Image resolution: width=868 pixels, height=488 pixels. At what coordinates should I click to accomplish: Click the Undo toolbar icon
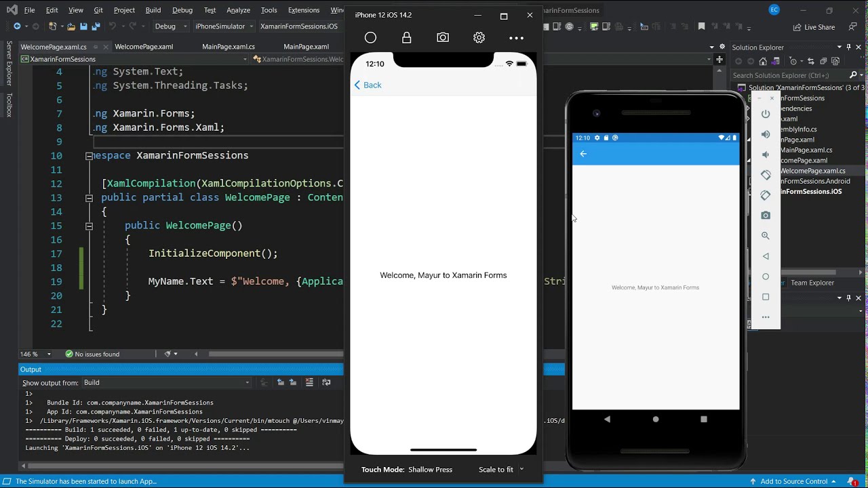pos(113,26)
